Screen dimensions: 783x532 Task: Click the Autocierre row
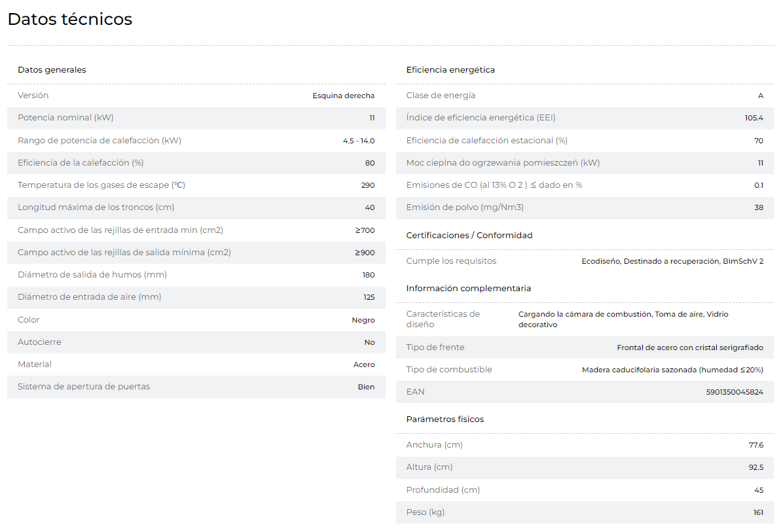tap(196, 342)
